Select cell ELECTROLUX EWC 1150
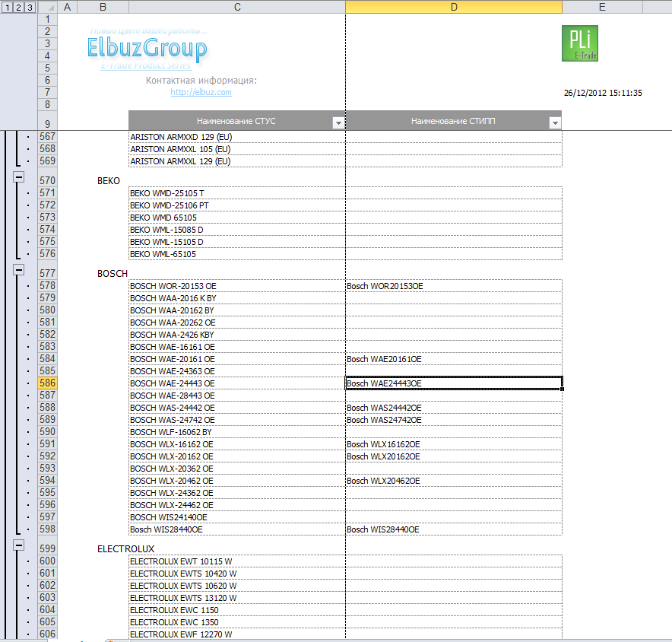672x642 pixels. pyautogui.click(x=237, y=610)
